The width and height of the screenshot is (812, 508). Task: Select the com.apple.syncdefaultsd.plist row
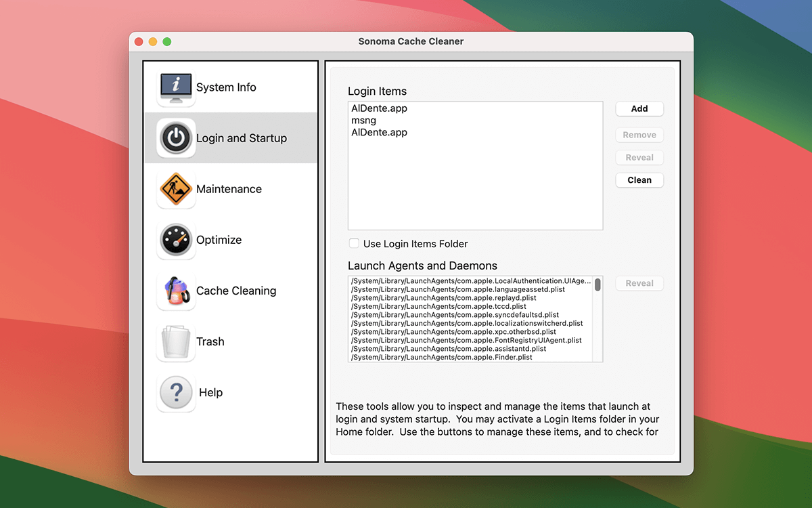coord(471,315)
